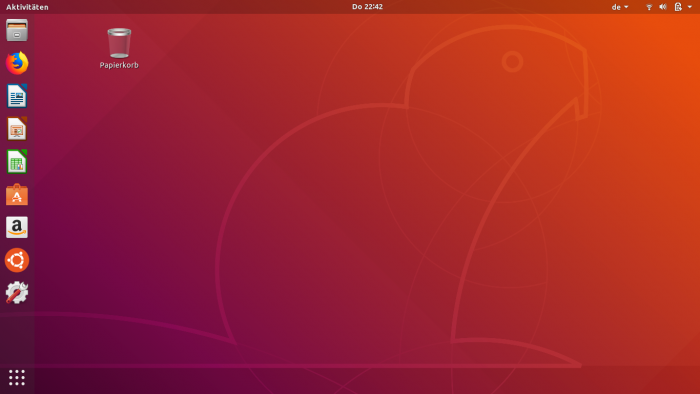
Task: Select the Papierkorb trash icon on desktop
Action: 119,43
